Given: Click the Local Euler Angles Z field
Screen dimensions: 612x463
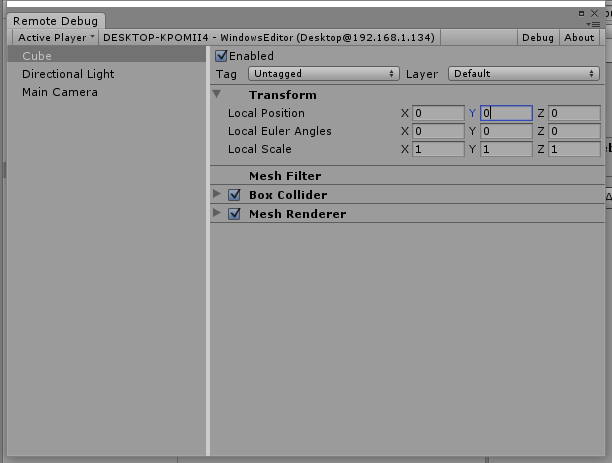Looking at the screenshot, I should [574, 131].
